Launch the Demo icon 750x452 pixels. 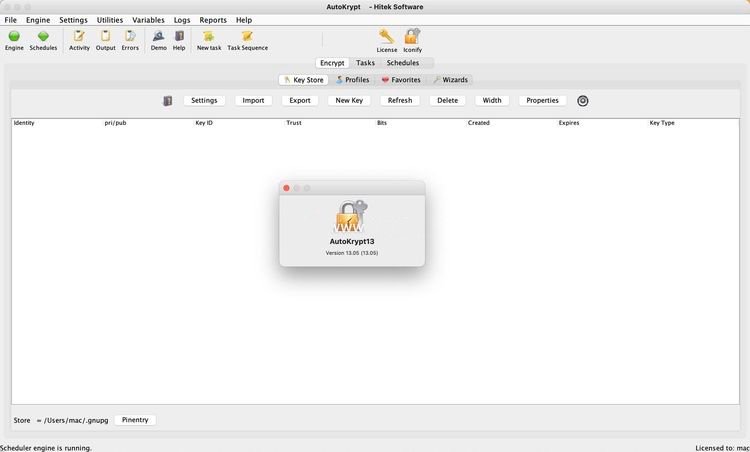click(159, 37)
